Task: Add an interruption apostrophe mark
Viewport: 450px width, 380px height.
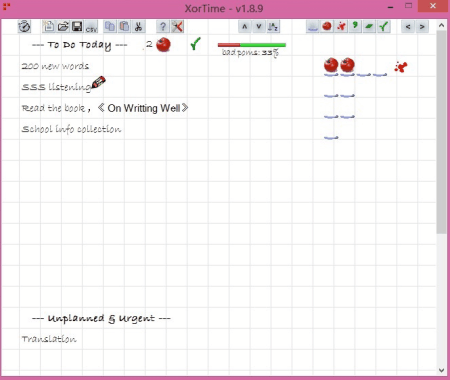Action: tap(355, 26)
